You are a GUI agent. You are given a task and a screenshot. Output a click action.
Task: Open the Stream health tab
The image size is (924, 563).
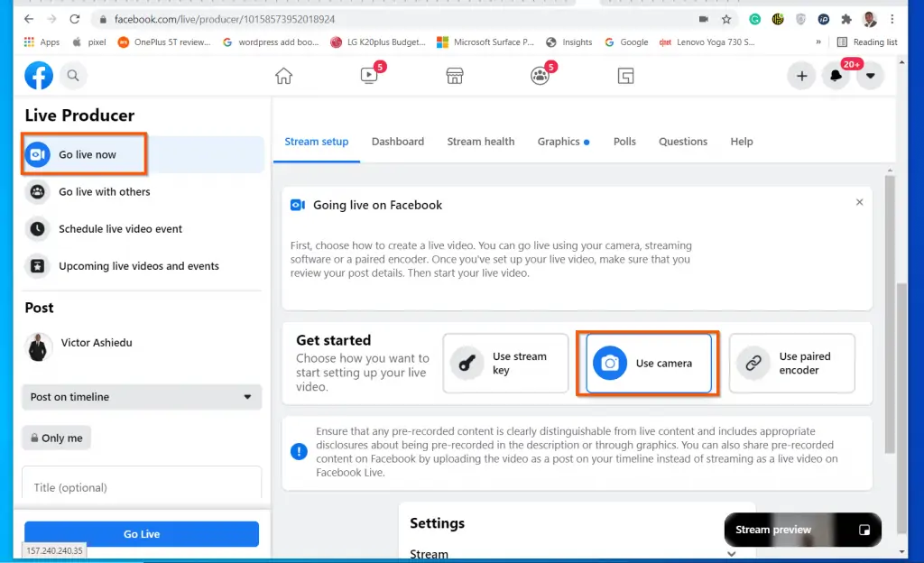481,142
